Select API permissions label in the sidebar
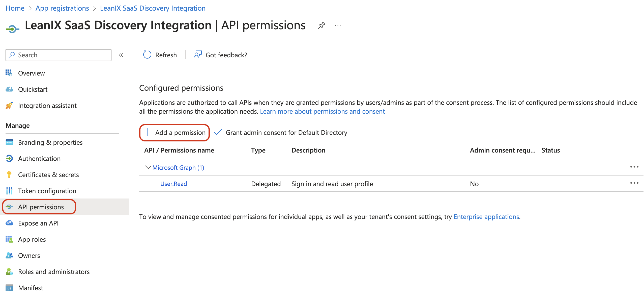This screenshot has width=644, height=298. click(x=41, y=207)
